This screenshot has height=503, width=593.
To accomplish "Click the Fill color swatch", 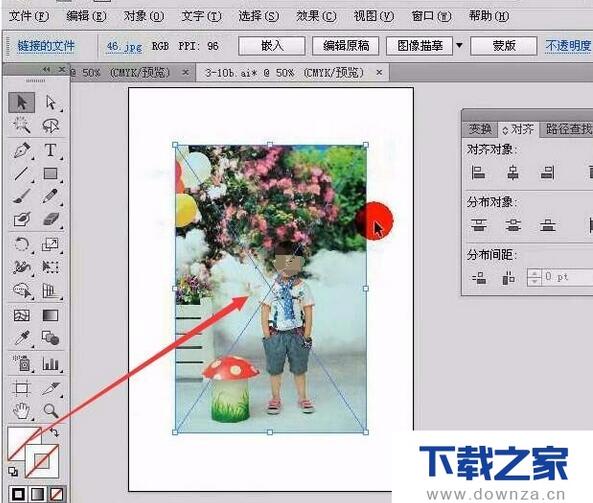I will 19,439.
